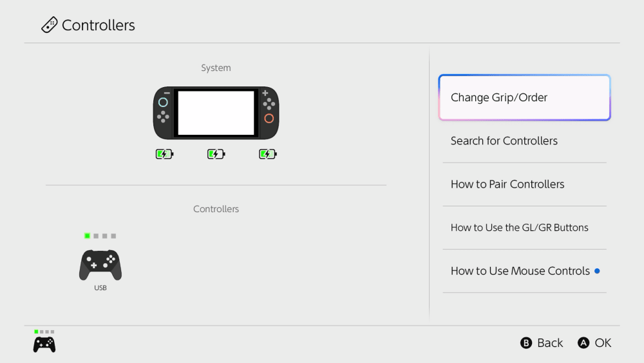
Task: Click the middle console battery icon
Action: 216,154
